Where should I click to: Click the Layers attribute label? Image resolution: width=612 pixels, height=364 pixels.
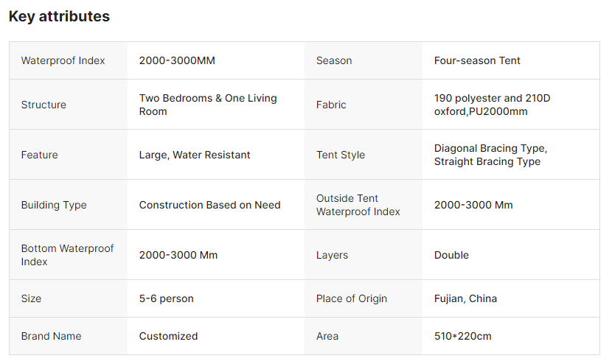click(332, 255)
